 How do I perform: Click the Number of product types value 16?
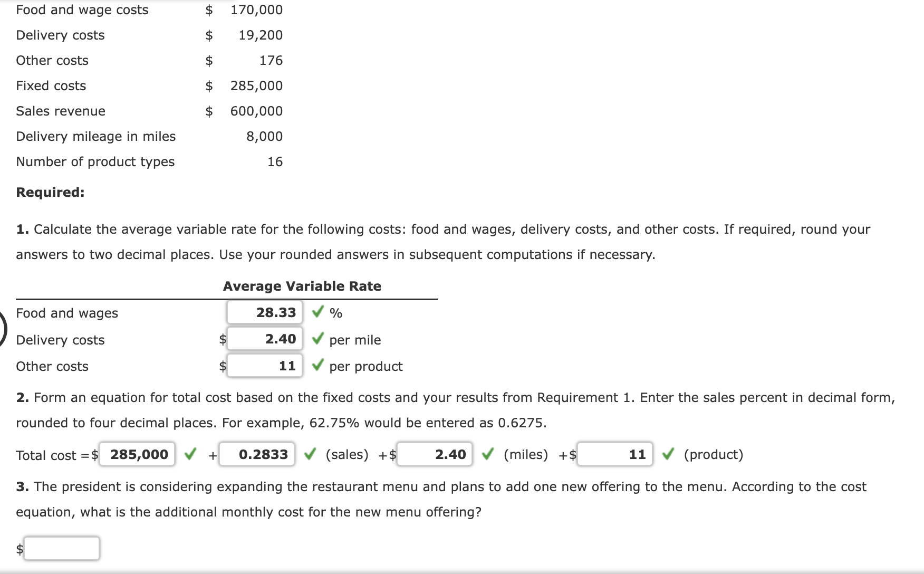pyautogui.click(x=276, y=161)
